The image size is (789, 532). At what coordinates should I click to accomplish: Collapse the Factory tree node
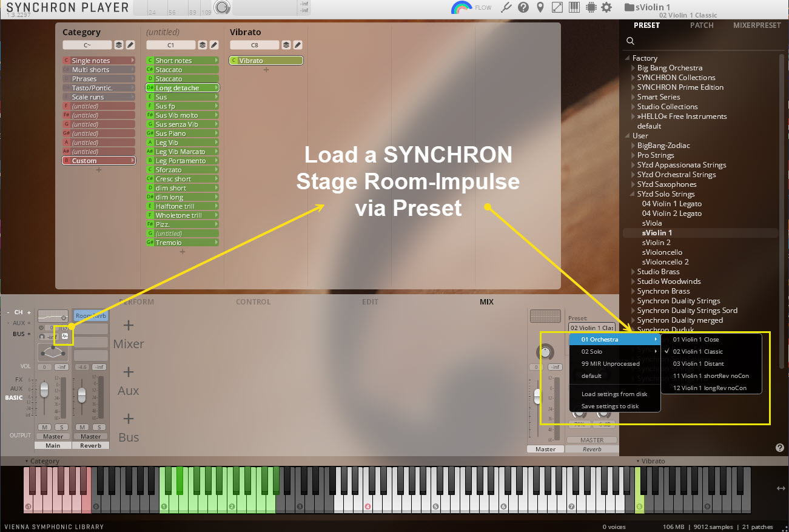coord(628,58)
